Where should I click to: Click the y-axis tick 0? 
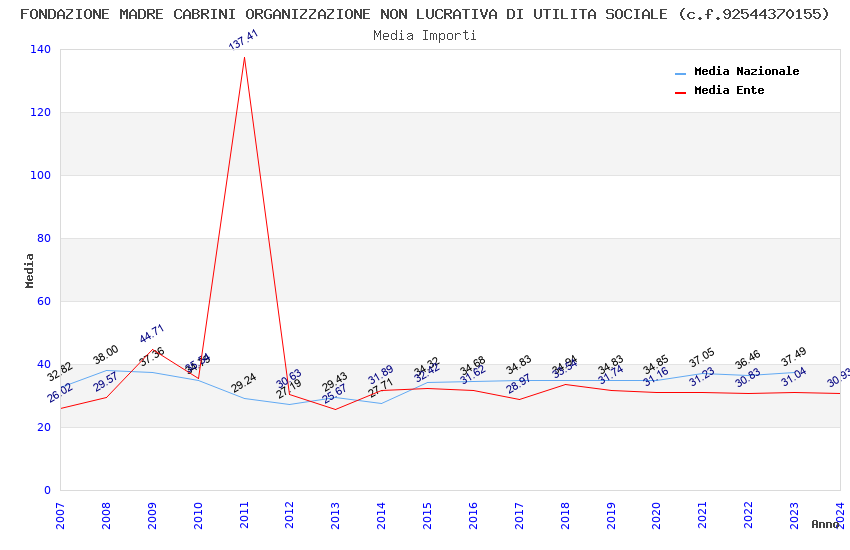point(48,490)
